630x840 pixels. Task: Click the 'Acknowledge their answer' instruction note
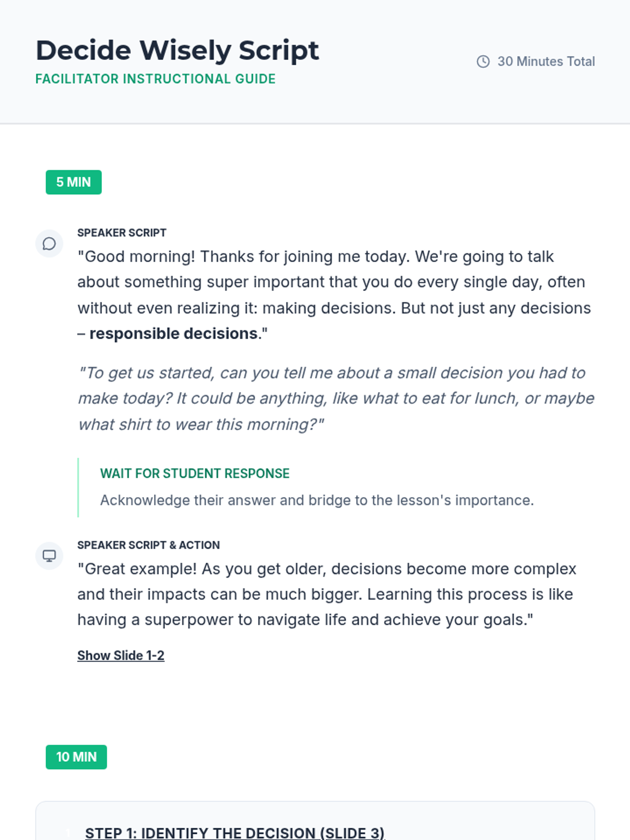(317, 500)
